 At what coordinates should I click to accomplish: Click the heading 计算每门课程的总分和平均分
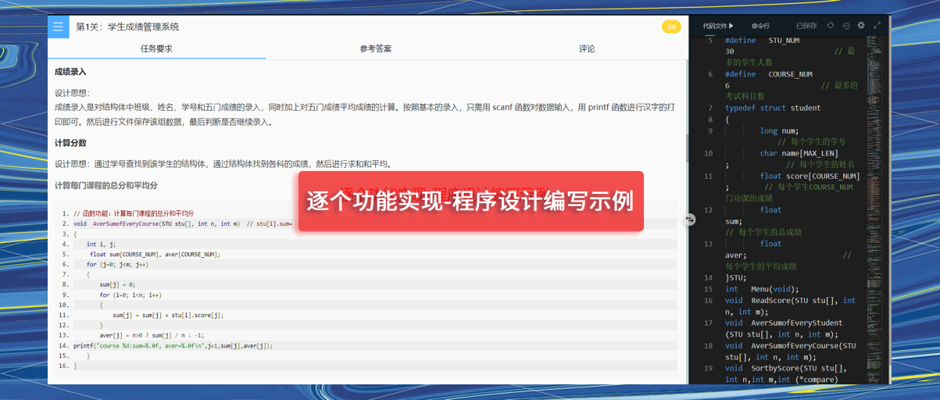[106, 185]
